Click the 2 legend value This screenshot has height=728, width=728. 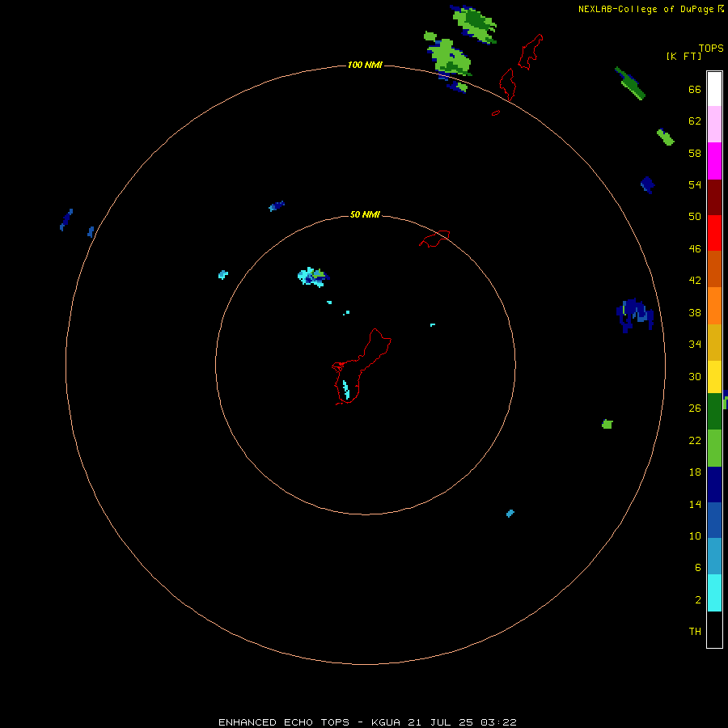coord(698,600)
